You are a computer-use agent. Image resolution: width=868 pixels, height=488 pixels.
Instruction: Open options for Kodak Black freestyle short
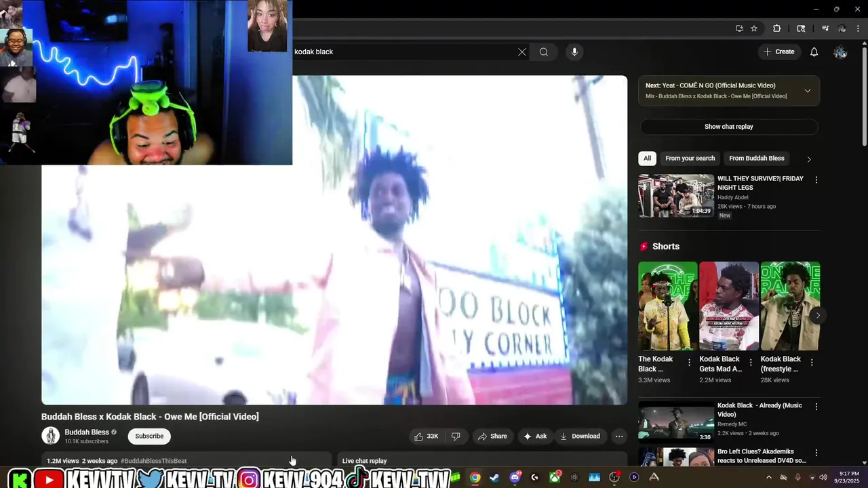(812, 363)
